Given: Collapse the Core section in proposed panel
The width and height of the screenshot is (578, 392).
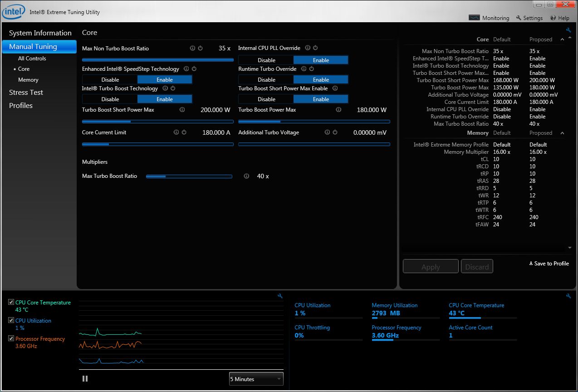Looking at the screenshot, I should 563,39.
